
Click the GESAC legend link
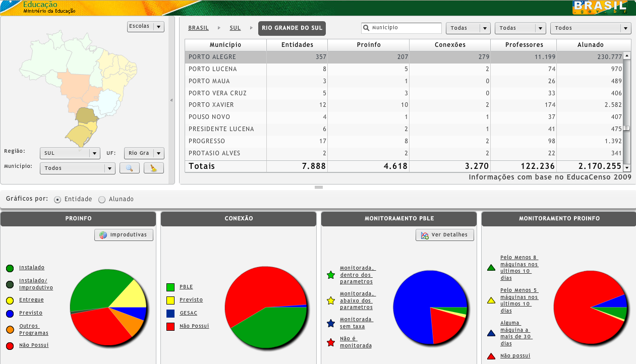(x=188, y=313)
